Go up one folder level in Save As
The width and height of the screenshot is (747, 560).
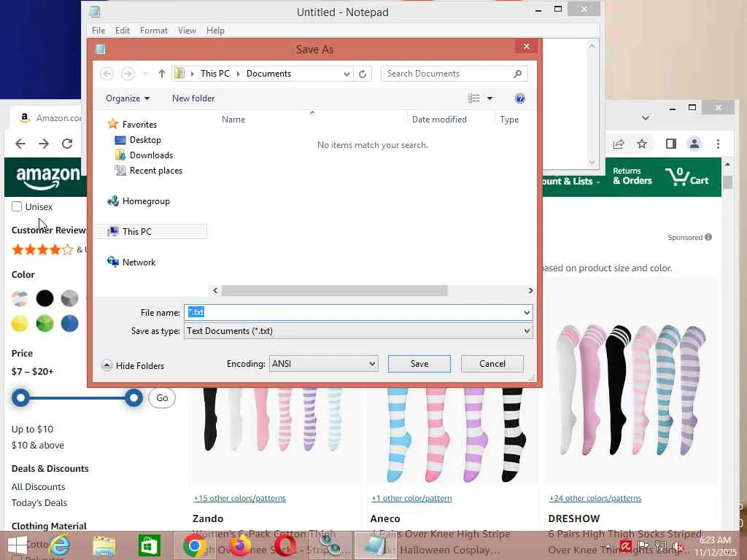tap(161, 74)
